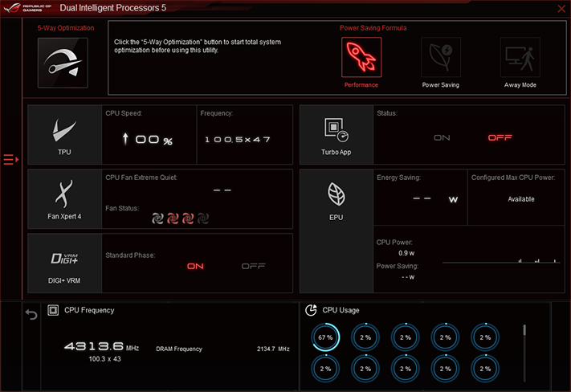Select the Away Mode icon
This screenshot has height=392, width=571.
click(520, 57)
